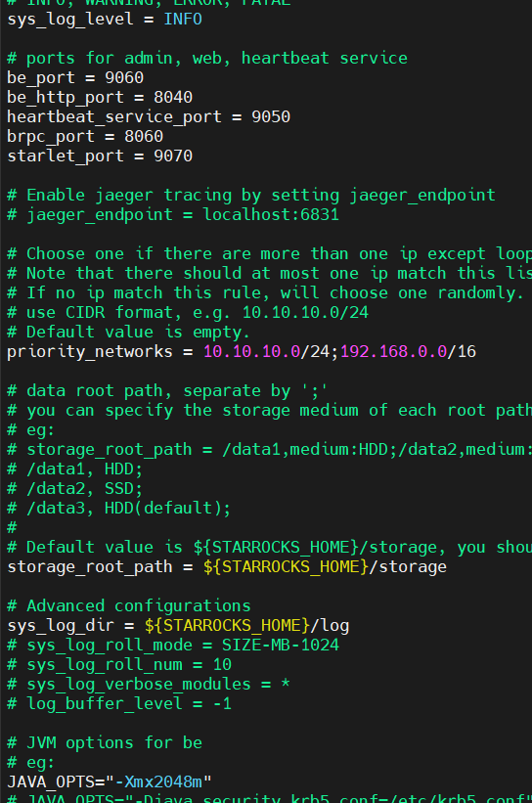The height and width of the screenshot is (803, 532).
Task: Place cursor on brpc_port value 8060
Action: point(144,136)
